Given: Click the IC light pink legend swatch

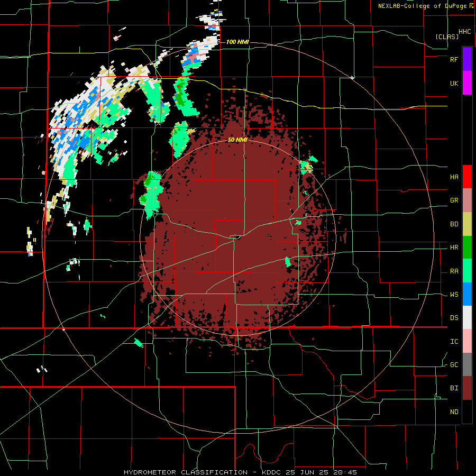Looking at the screenshot, I should 467,341.
